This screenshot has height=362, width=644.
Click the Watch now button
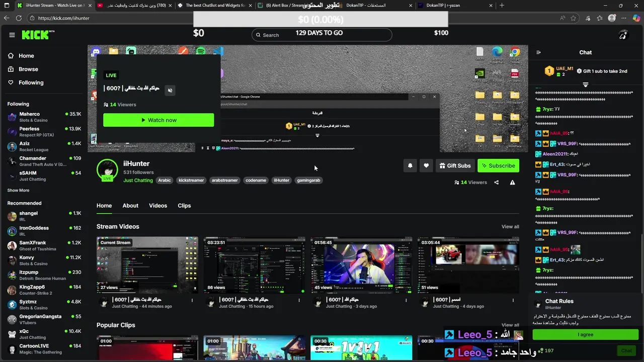click(x=158, y=120)
